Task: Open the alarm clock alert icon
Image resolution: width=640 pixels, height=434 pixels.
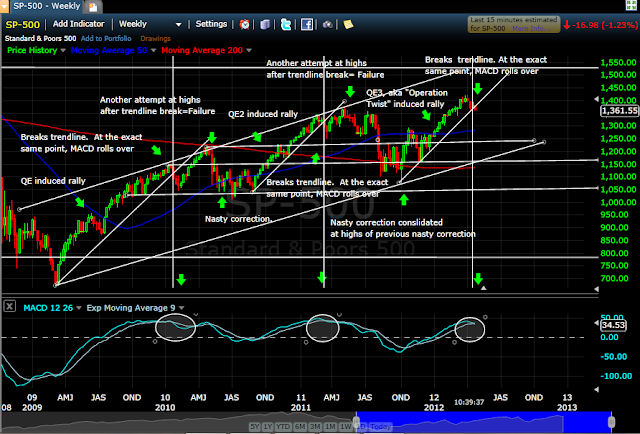Action: coord(244,24)
